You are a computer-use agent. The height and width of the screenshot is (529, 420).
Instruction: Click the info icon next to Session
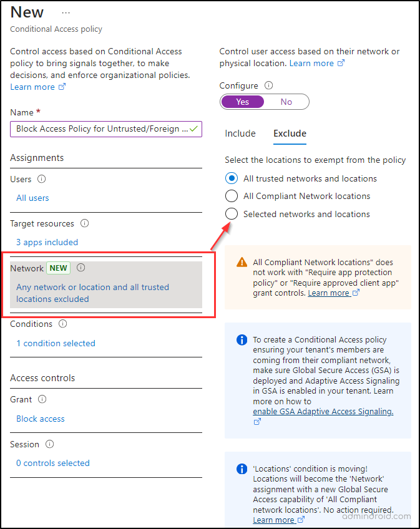pos(50,444)
